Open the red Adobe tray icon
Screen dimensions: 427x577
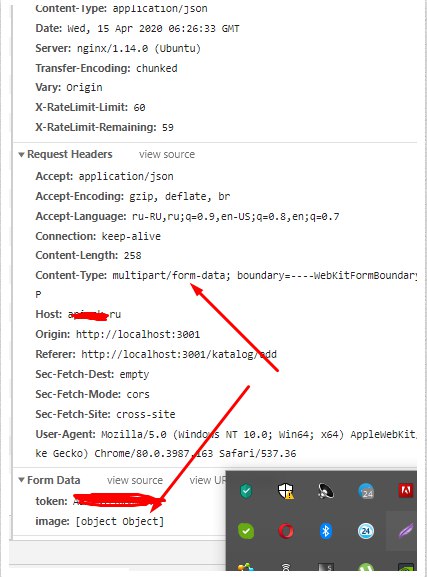pyautogui.click(x=406, y=491)
